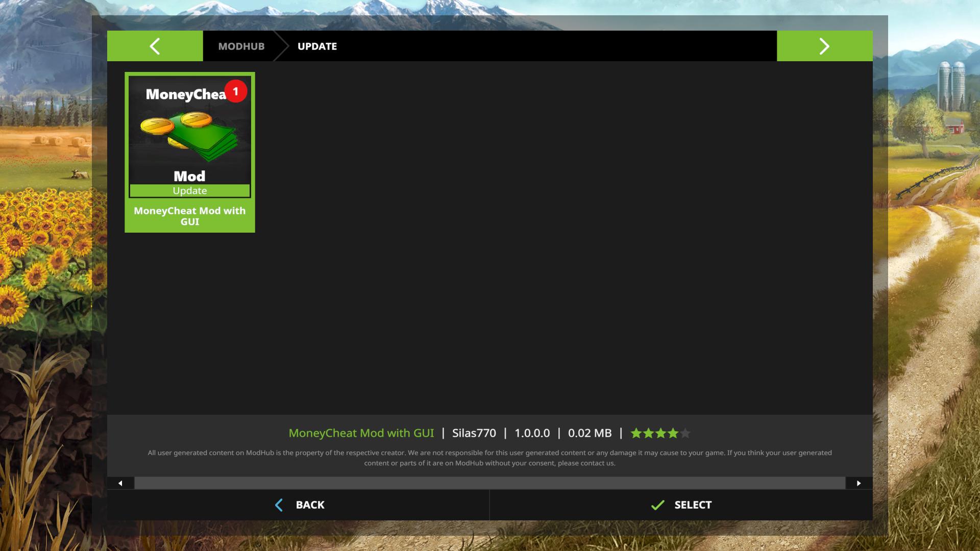The height and width of the screenshot is (551, 980).
Task: Click the green mod name in info bar
Action: 361,433
